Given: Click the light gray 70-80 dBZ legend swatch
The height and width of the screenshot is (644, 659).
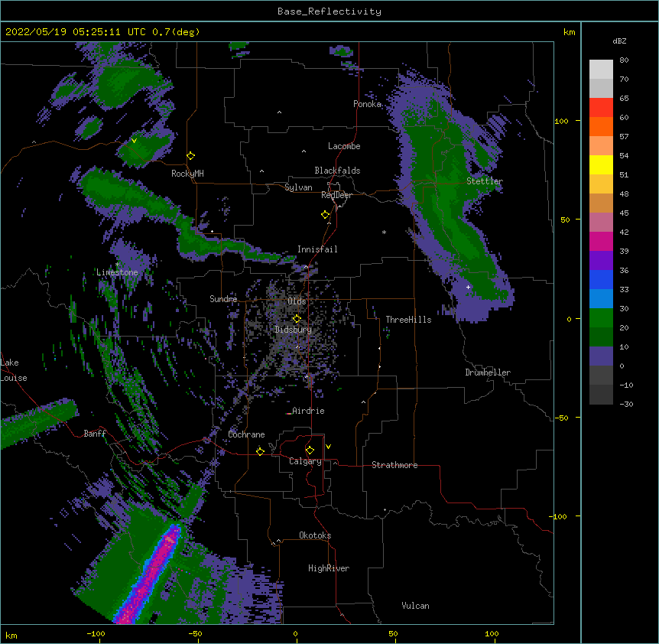Looking at the screenshot, I should tap(601, 69).
